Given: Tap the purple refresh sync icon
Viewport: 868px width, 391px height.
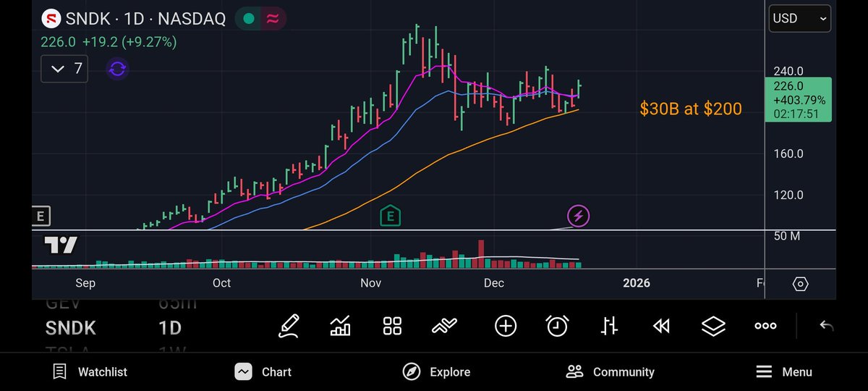Looking at the screenshot, I should [x=117, y=70].
